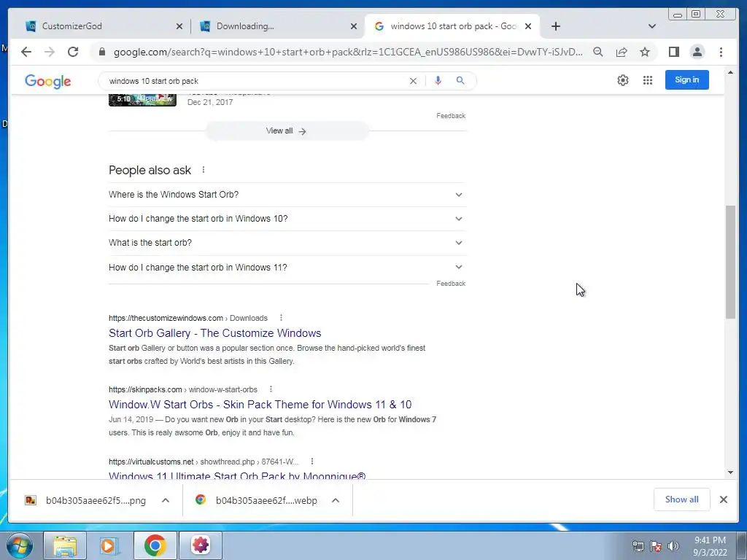747x560 pixels.
Task: Click the network tray icon
Action: pyautogui.click(x=638, y=546)
